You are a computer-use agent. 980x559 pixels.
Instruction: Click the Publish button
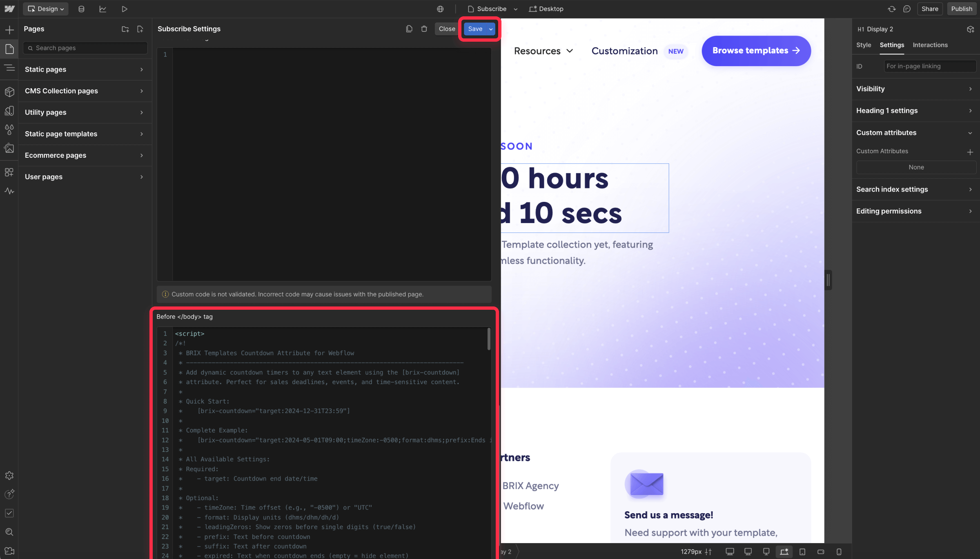coord(962,9)
